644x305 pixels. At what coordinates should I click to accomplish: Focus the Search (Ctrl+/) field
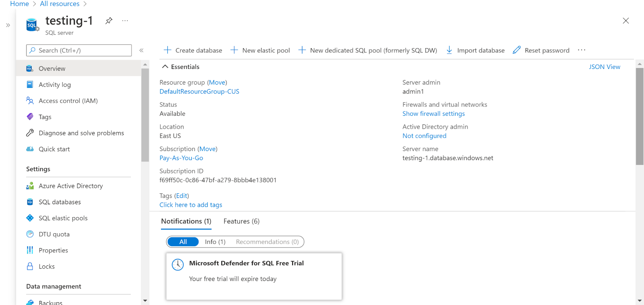click(x=83, y=50)
